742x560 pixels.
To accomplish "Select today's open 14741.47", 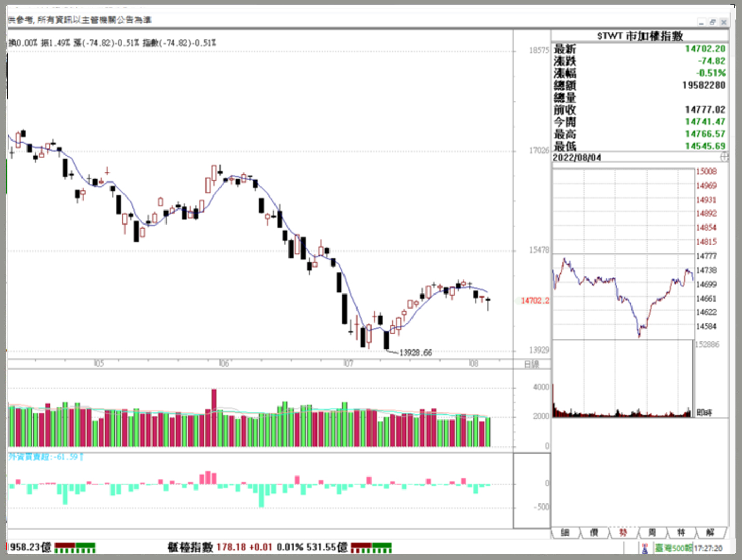I will pos(705,121).
